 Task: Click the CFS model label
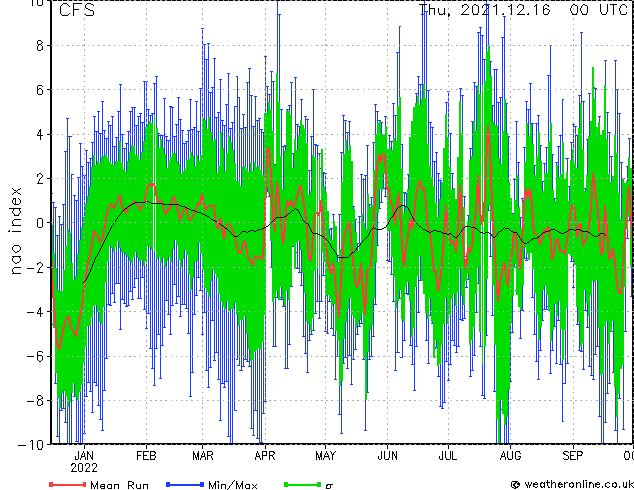click(77, 10)
